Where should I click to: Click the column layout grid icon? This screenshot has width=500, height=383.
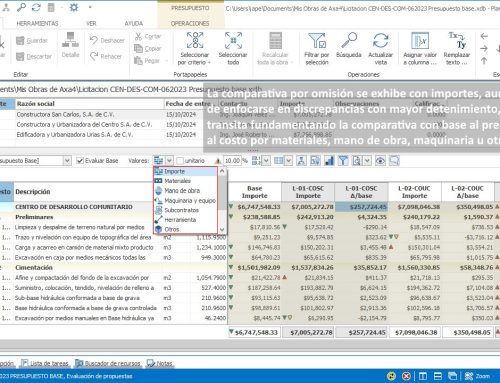pyautogui.click(x=279, y=161)
